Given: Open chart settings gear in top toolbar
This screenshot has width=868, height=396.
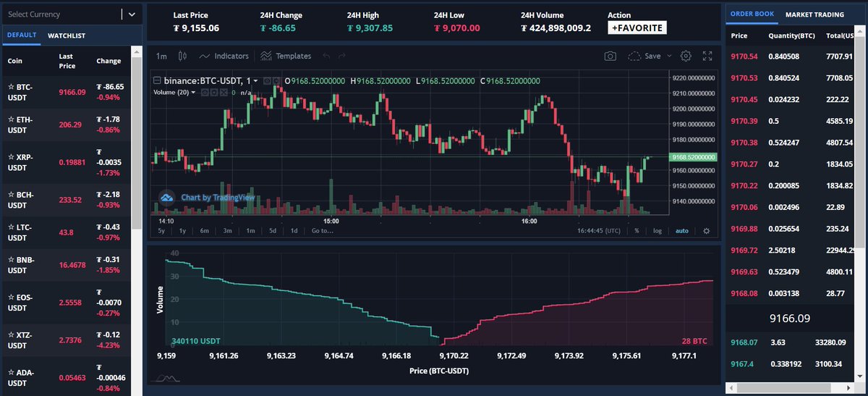Looking at the screenshot, I should click(x=686, y=56).
